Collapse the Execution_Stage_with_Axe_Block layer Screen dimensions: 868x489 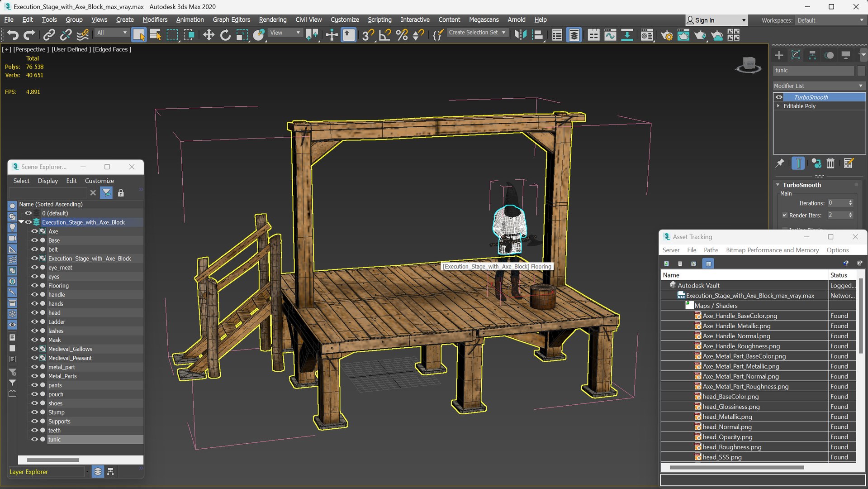pyautogui.click(x=21, y=222)
